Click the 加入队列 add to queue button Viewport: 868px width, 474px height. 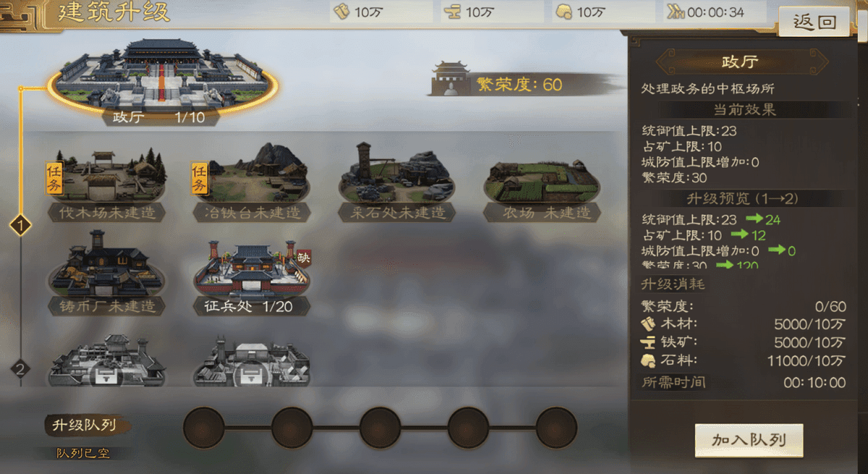[x=749, y=440]
